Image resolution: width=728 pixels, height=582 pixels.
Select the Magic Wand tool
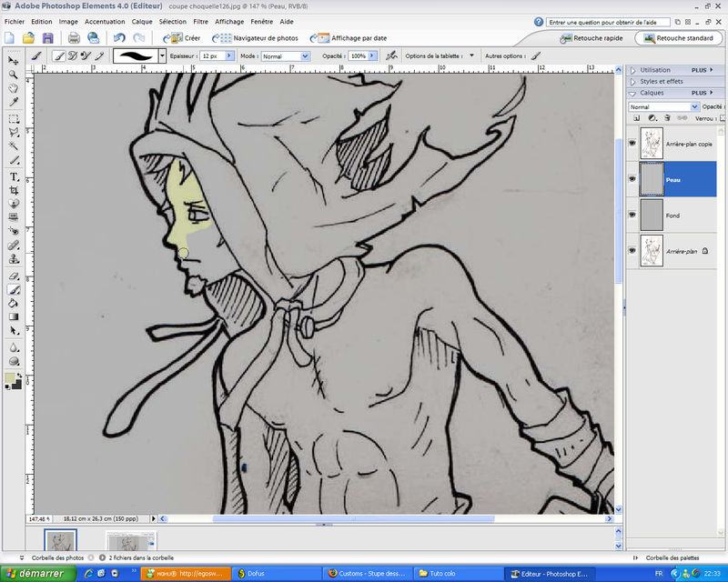click(x=14, y=146)
